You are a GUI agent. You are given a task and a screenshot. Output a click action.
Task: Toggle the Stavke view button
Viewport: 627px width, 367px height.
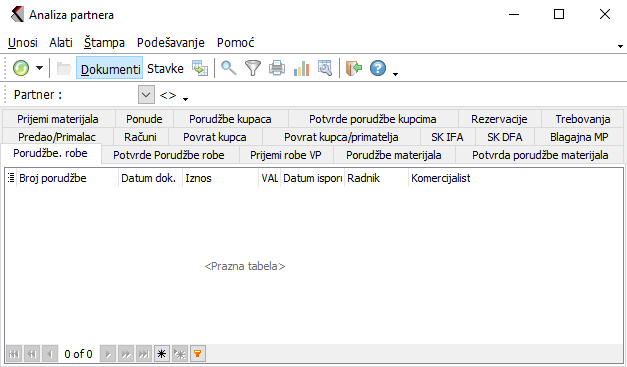[165, 68]
